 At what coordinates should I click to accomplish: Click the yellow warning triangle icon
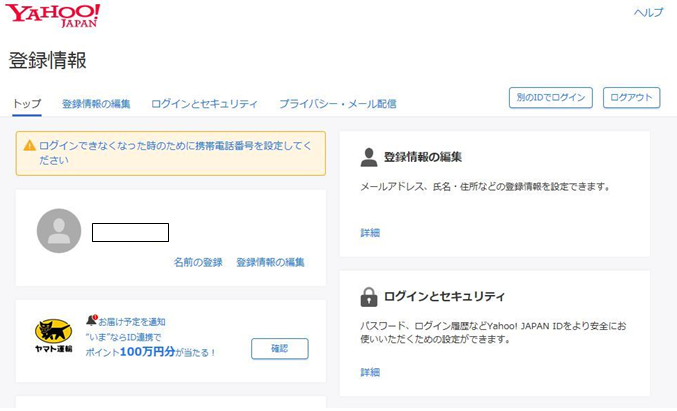pyautogui.click(x=29, y=145)
